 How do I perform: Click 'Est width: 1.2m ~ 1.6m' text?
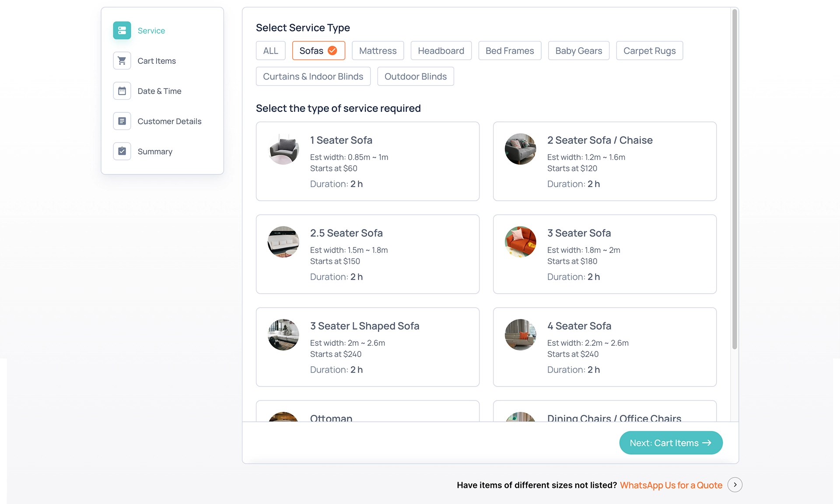(586, 157)
